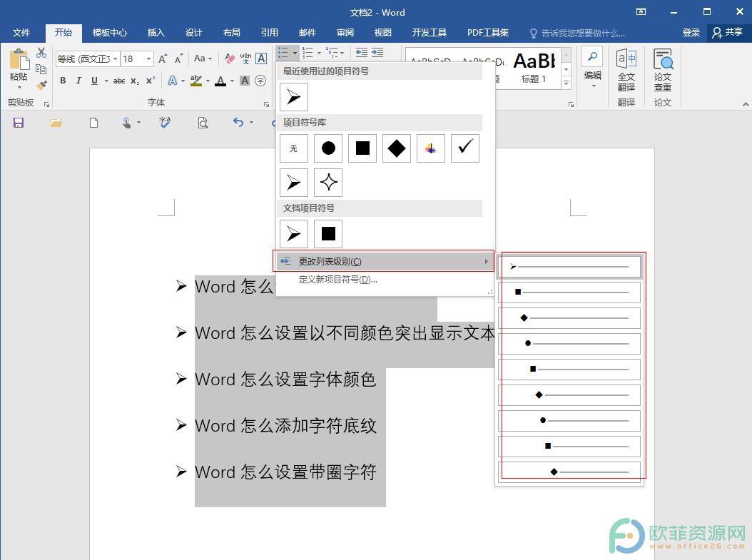This screenshot has width=752, height=560.
Task: Pick the checkmark bullet from the library
Action: pos(465,148)
